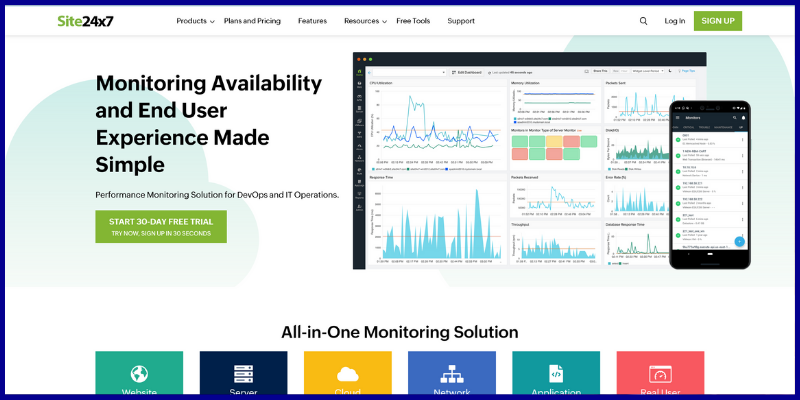Open the Real User monitoring card

(x=660, y=372)
